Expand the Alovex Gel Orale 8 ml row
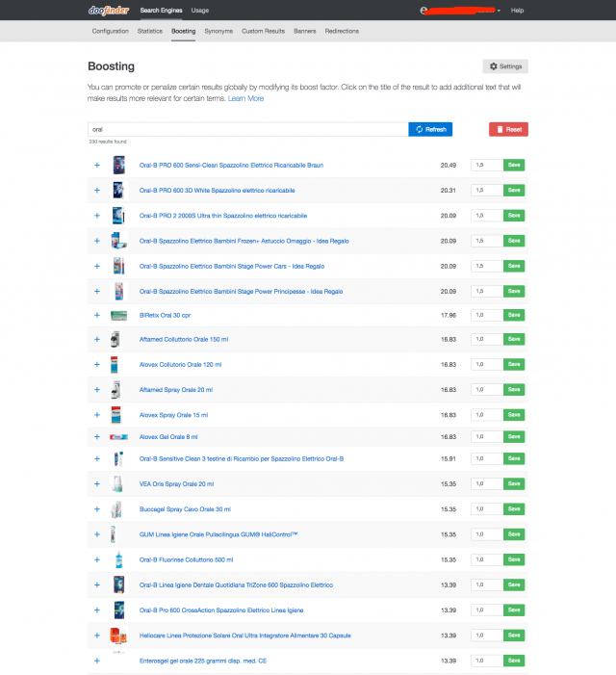616x675 pixels. pyautogui.click(x=97, y=437)
